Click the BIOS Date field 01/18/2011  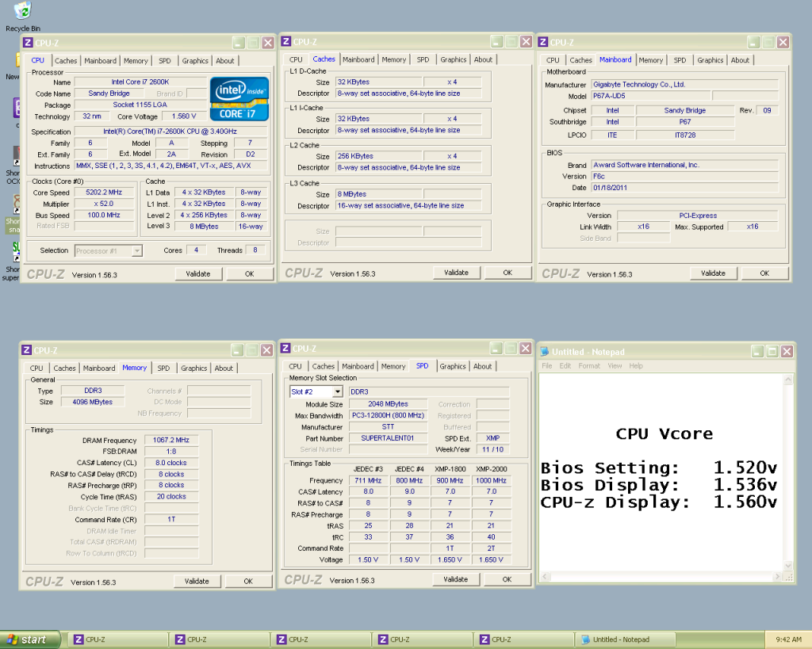click(x=684, y=188)
